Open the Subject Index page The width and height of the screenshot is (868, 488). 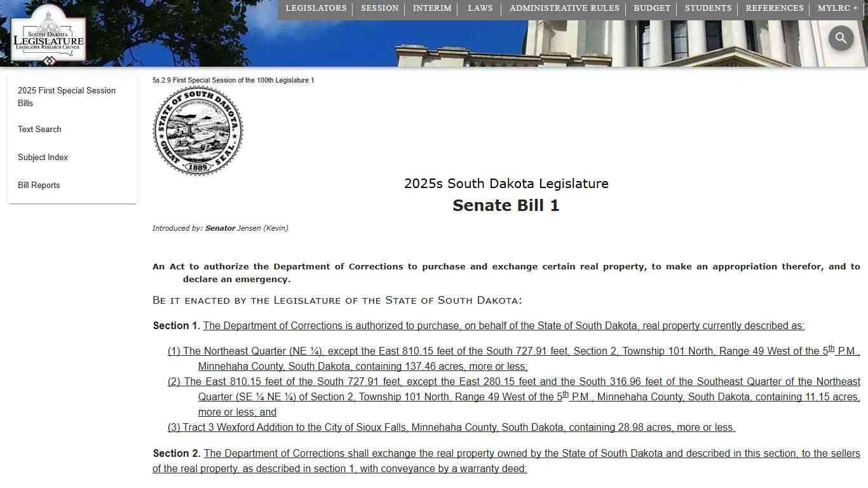[x=43, y=157]
